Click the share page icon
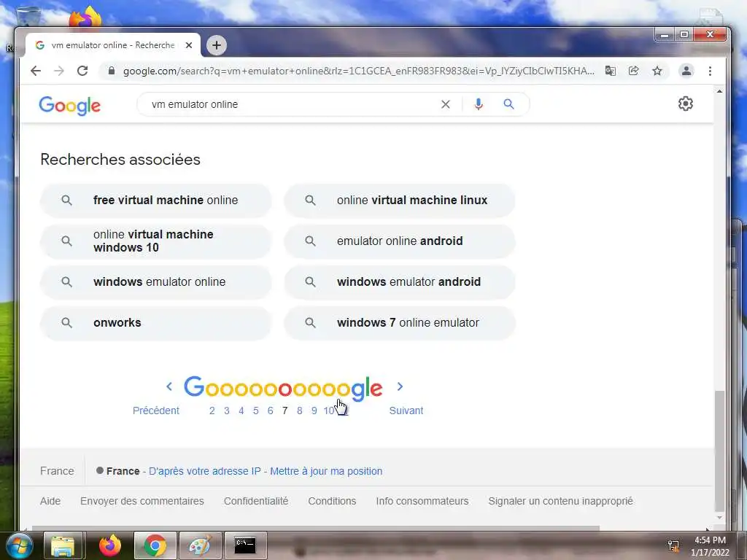 (x=634, y=71)
